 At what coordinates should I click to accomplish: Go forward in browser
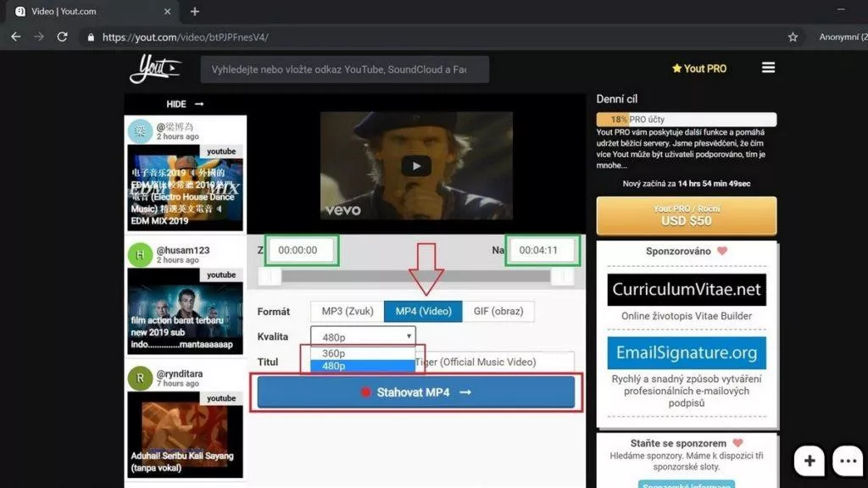click(39, 37)
